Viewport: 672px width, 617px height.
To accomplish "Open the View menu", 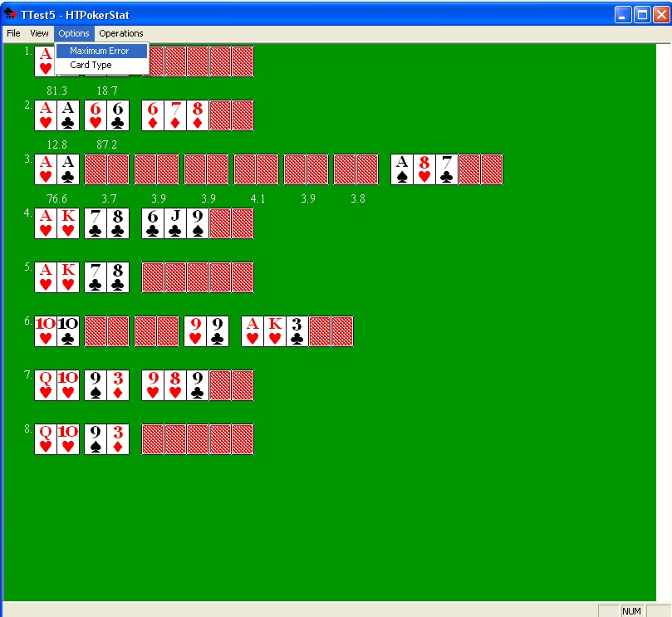I will (x=39, y=33).
